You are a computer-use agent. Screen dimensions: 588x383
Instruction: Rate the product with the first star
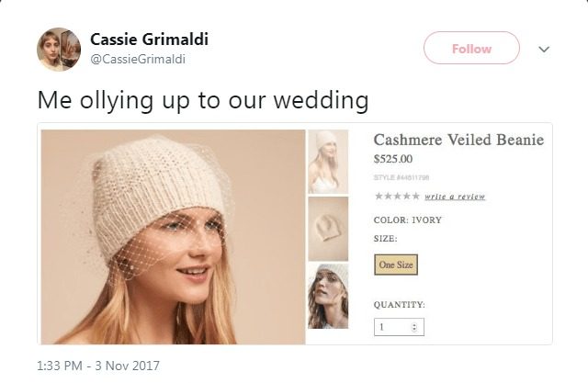pos(379,196)
